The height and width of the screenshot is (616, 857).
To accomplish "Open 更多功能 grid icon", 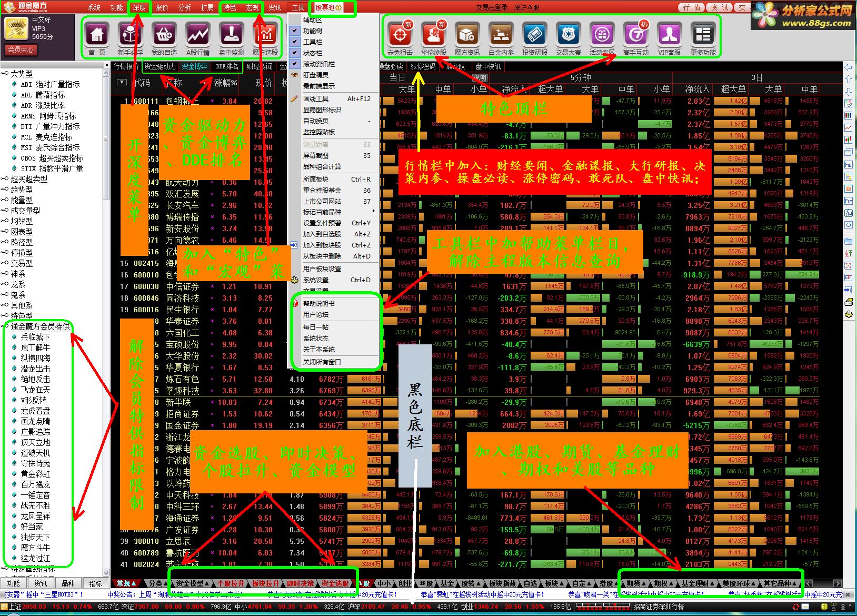I will click(703, 35).
